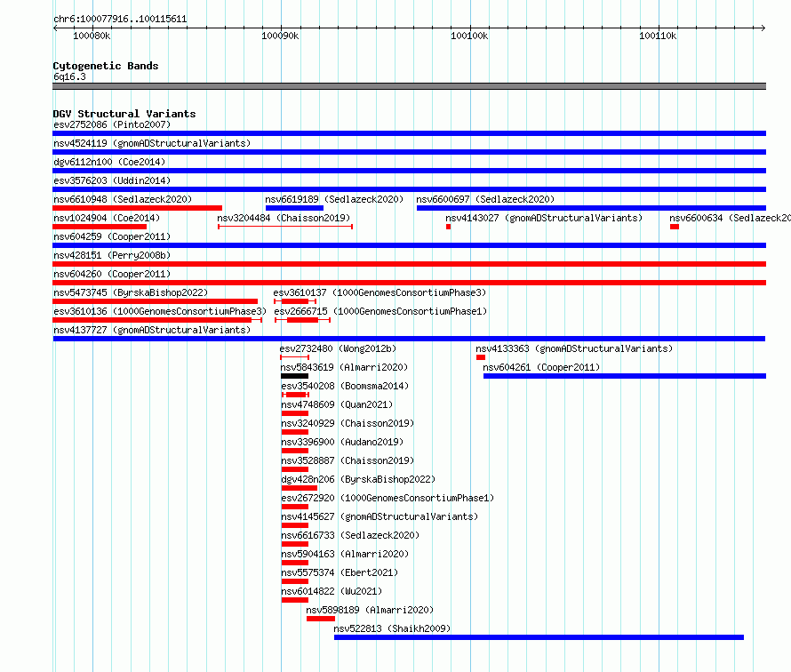Open the nsv4145627 gnomAD variant label
Screen dimensions: 791x672
(380, 516)
